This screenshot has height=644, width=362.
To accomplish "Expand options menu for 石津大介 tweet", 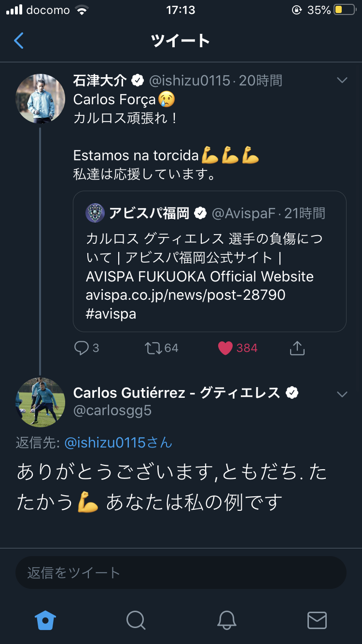I will [x=342, y=80].
